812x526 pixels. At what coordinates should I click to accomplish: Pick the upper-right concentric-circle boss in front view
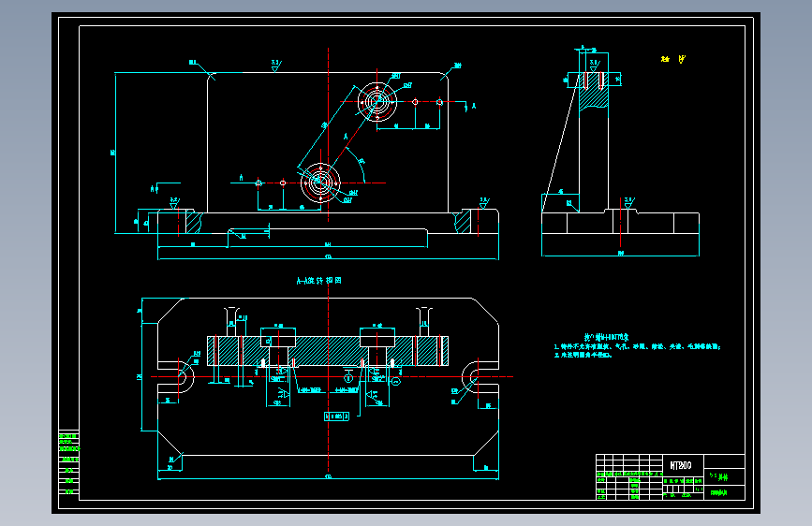pos(377,101)
